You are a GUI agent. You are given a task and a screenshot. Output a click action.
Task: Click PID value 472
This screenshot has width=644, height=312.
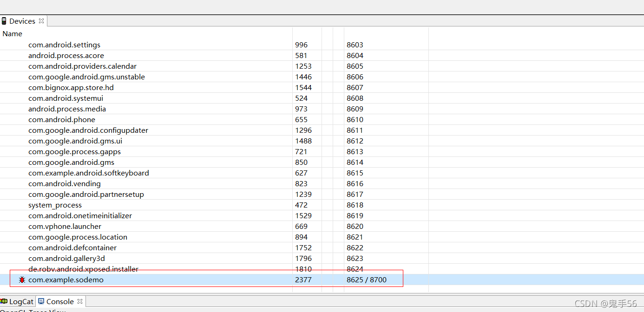click(x=302, y=205)
